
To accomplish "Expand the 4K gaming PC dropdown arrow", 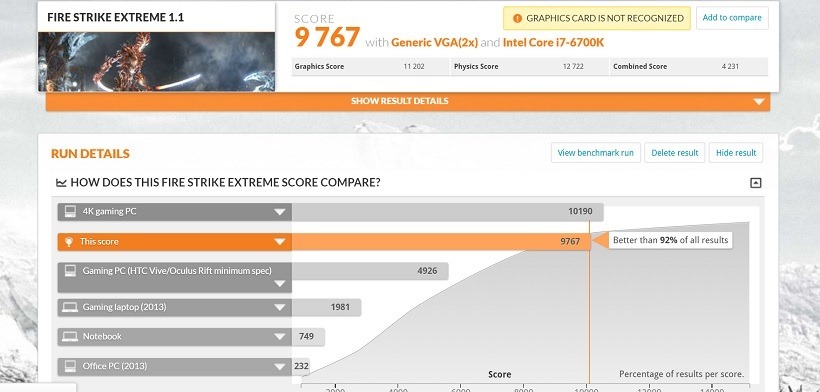I will [280, 212].
